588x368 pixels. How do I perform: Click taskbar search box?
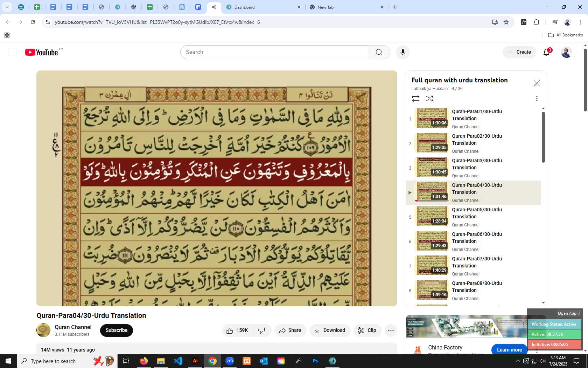point(66,361)
